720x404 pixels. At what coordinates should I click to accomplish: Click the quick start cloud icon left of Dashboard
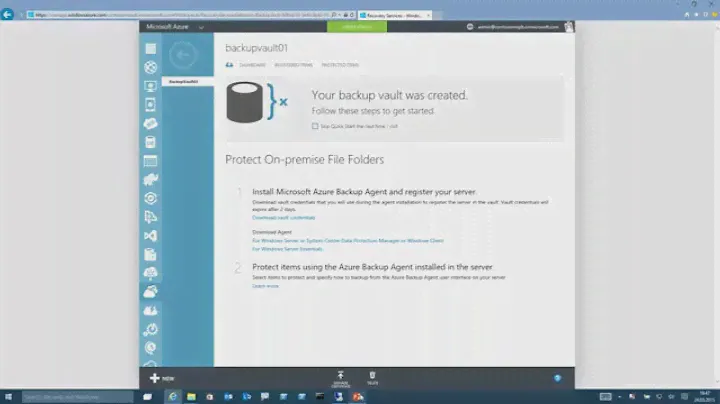[229, 64]
